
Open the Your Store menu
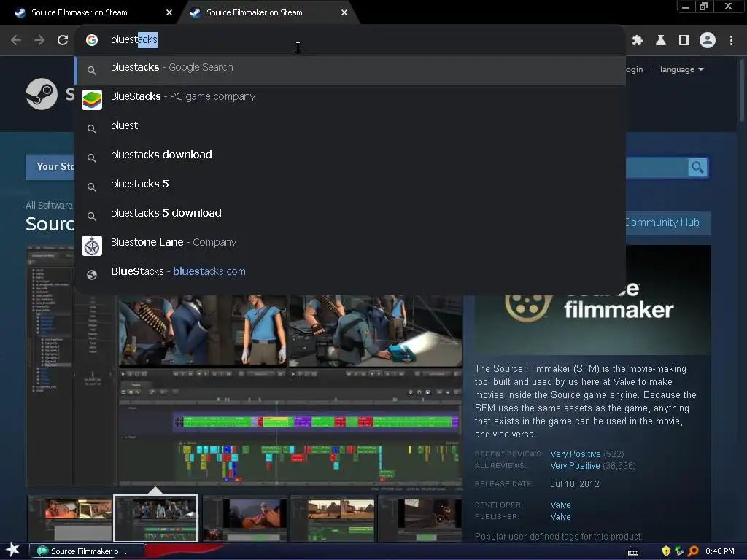(x=50, y=167)
